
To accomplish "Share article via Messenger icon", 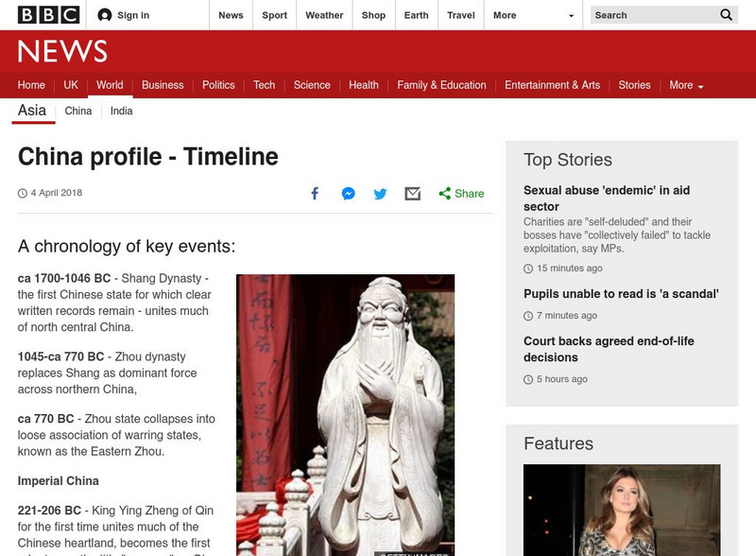I will pos(348,194).
